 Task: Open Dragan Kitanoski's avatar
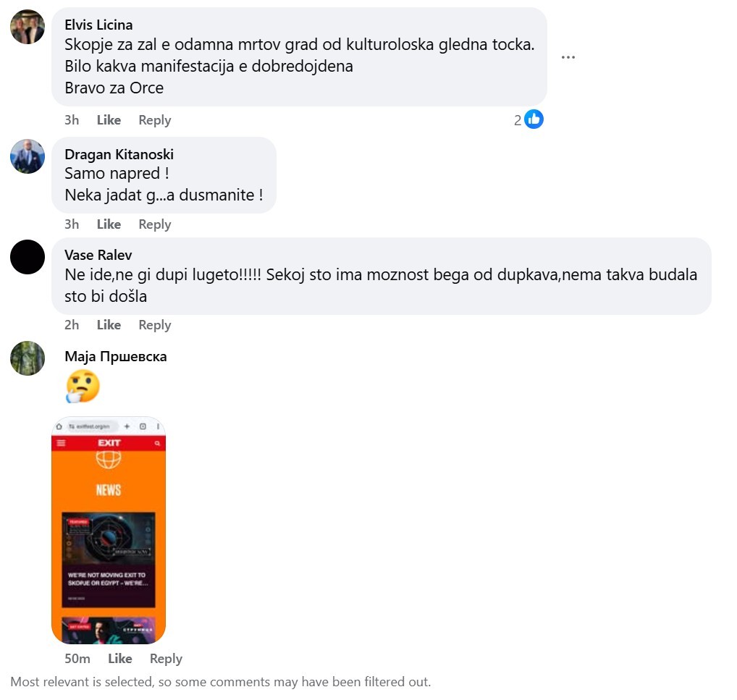28,156
